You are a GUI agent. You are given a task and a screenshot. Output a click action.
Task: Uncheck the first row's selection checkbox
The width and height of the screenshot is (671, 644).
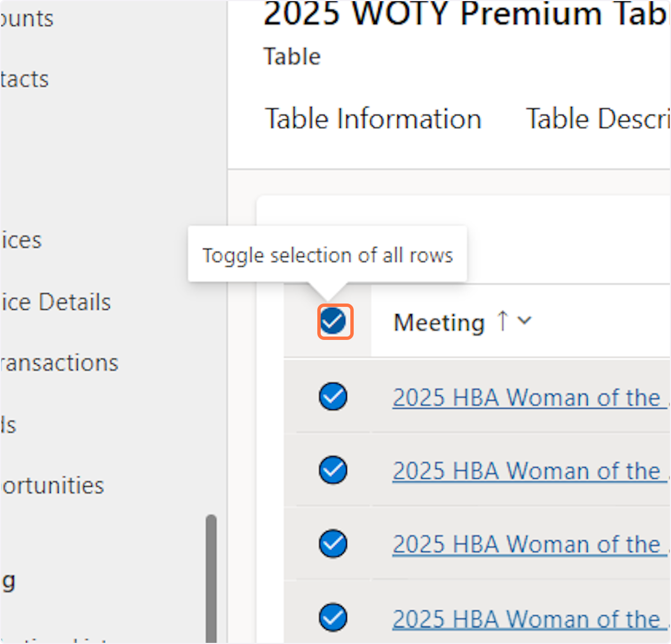pos(334,396)
